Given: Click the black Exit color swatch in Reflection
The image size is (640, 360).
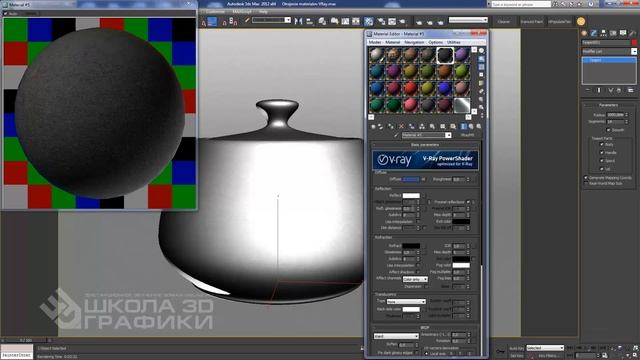Looking at the screenshot, I should pyautogui.click(x=461, y=222).
